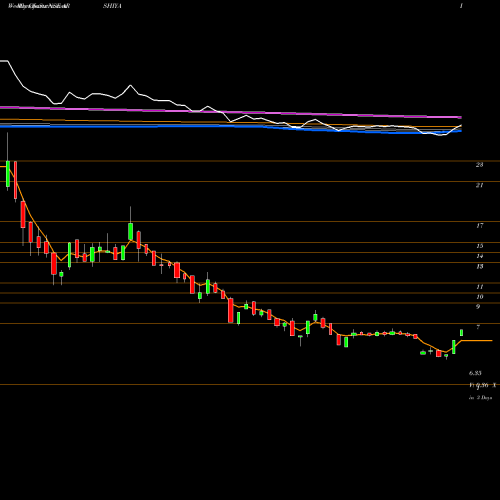500x500 pixels.
Task: Click the "in 2 Days" note
Action: (480, 398)
